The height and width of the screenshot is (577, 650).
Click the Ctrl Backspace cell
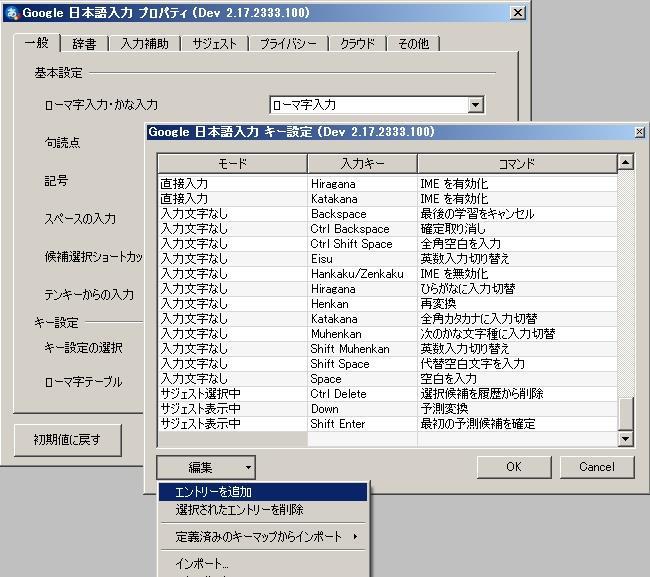click(x=362, y=229)
